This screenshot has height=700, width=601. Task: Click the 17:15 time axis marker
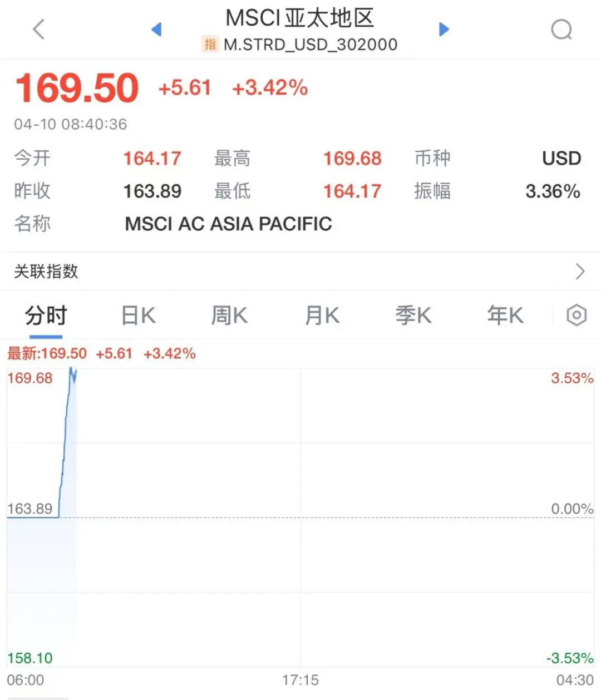(300, 680)
